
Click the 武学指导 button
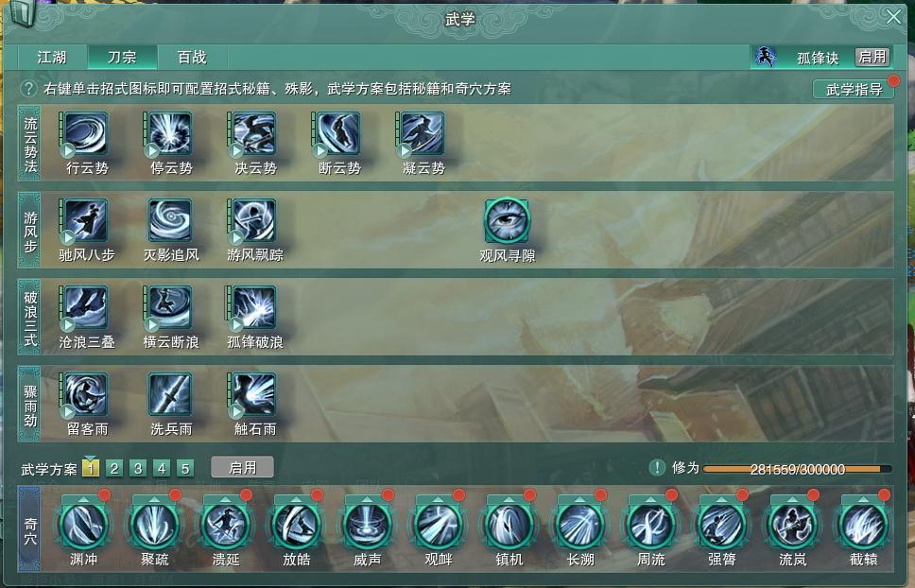(855, 89)
